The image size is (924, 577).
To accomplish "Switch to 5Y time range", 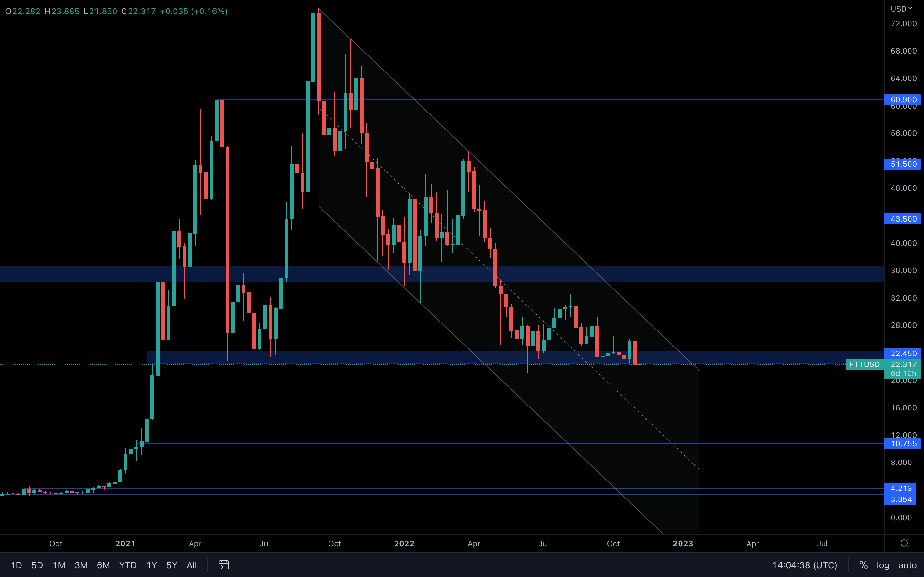I will [172, 565].
